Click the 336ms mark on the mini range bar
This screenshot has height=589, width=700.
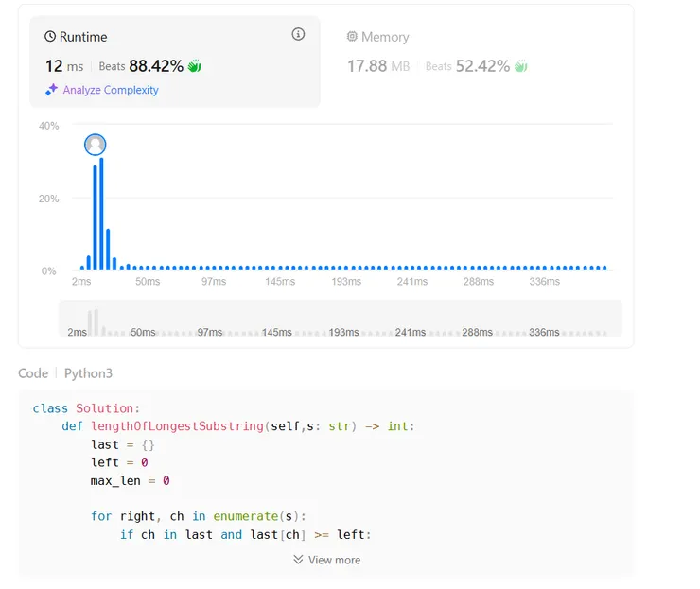(x=544, y=332)
